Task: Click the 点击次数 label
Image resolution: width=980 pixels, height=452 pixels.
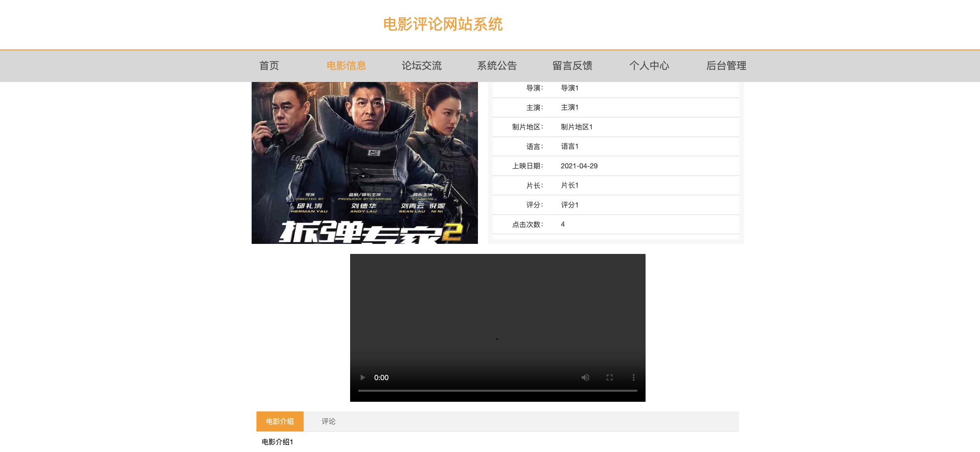Action: [527, 224]
